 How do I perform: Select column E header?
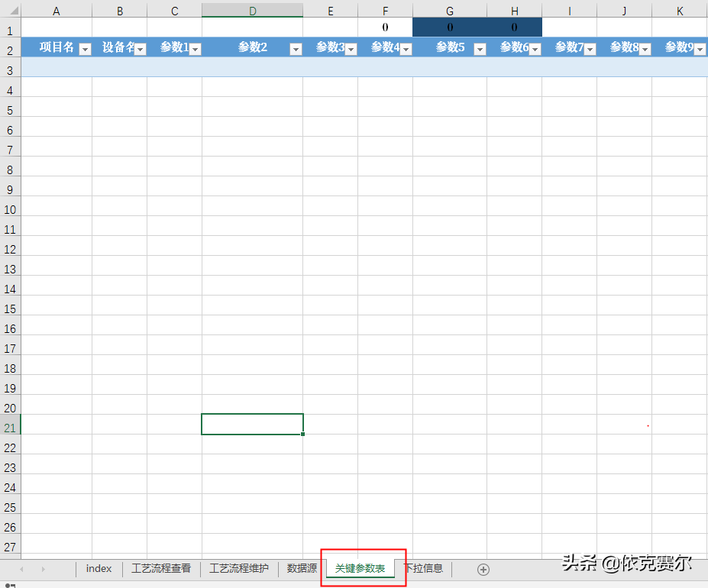pos(331,11)
